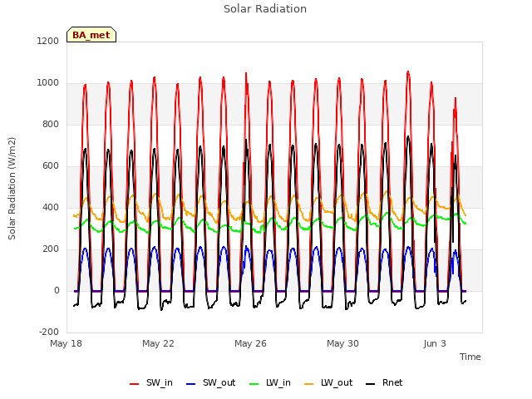Click the orange LW_out legend swatch
The image size is (532, 399).
(309, 384)
